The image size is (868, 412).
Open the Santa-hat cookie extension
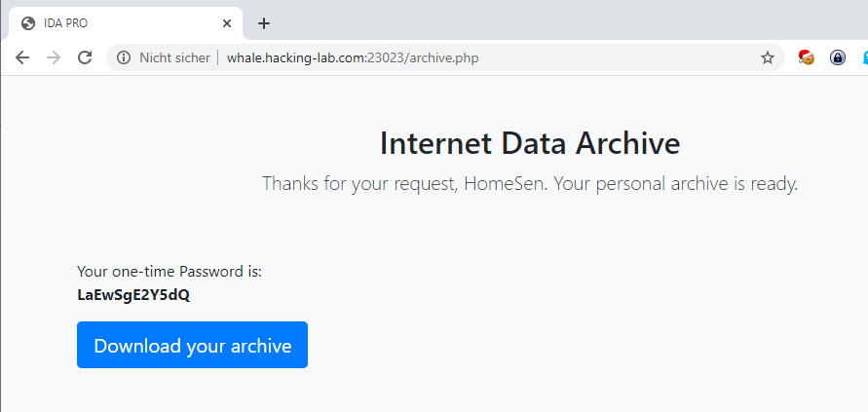pyautogui.click(x=806, y=57)
